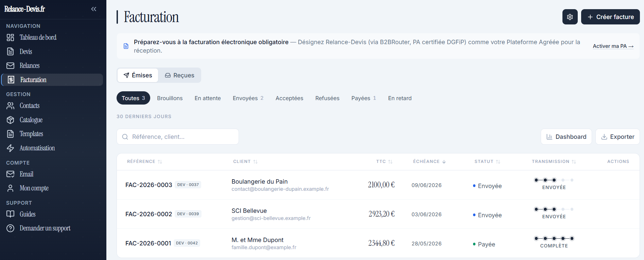Click client M. et Mme Dupont

(258, 240)
